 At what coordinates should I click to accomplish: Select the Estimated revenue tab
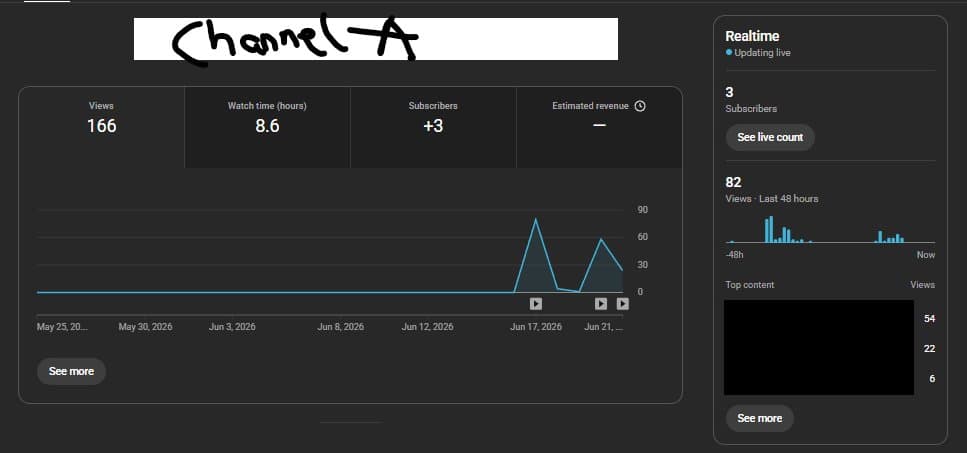(599, 127)
